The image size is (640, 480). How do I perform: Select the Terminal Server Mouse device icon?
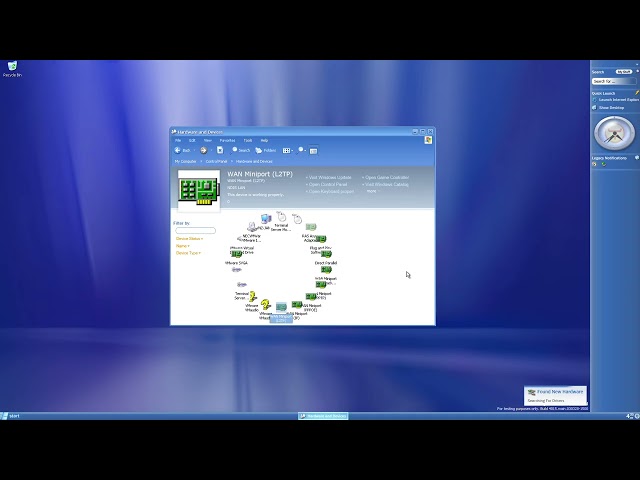tap(281, 217)
